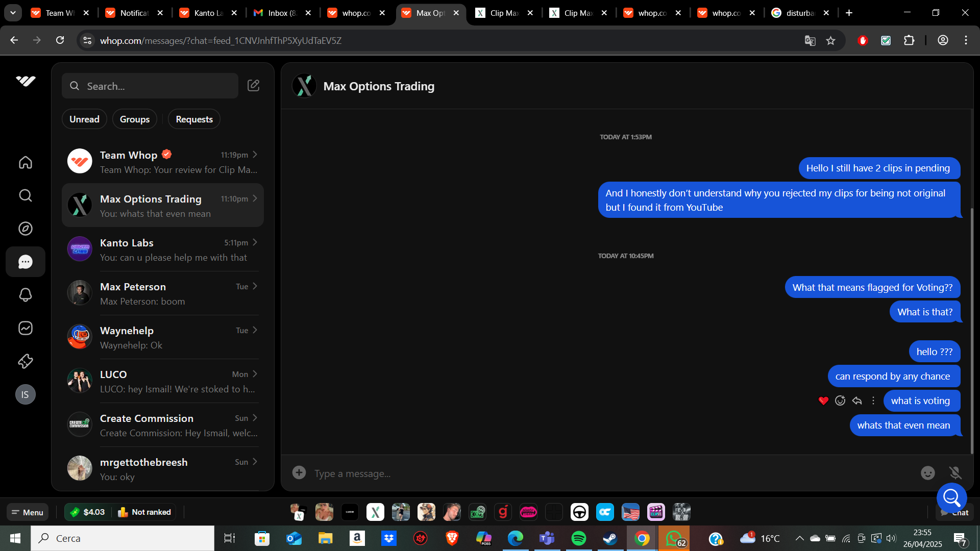Switch to the Team Whop browser tab
980x551 pixels.
(x=60, y=13)
